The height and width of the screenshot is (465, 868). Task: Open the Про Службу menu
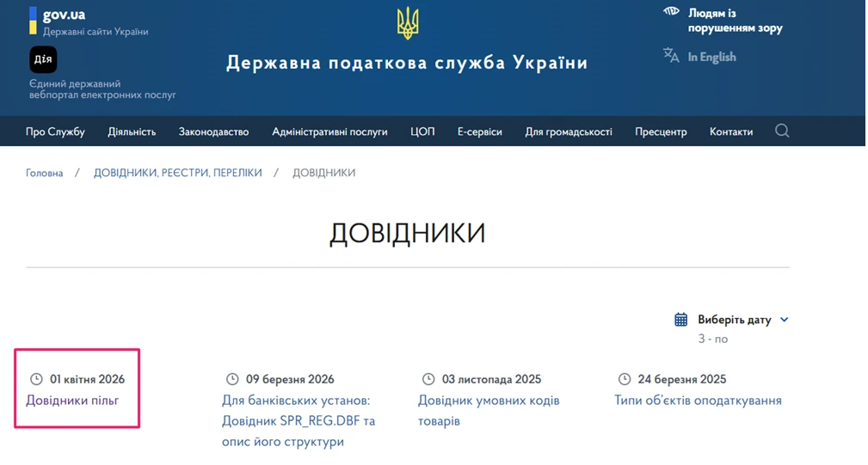55,132
